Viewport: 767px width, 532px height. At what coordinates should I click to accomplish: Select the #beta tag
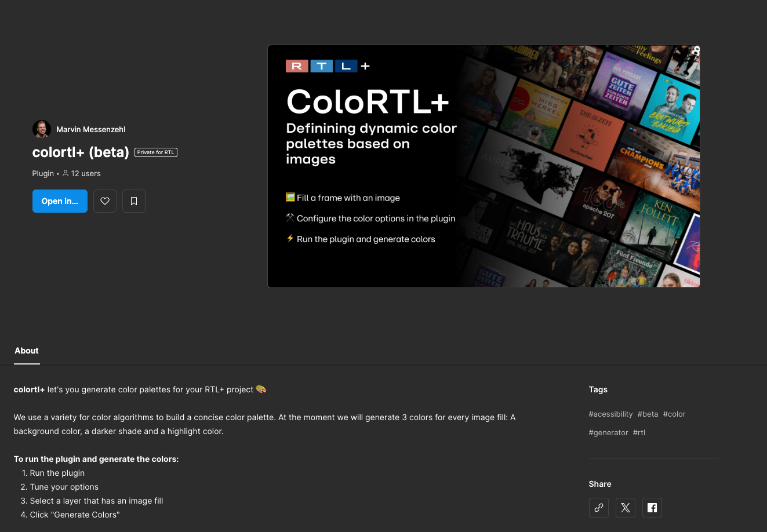point(648,414)
